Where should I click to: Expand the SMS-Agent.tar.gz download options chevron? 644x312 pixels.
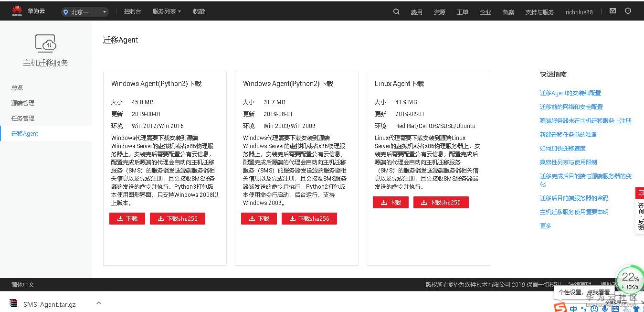point(99,303)
